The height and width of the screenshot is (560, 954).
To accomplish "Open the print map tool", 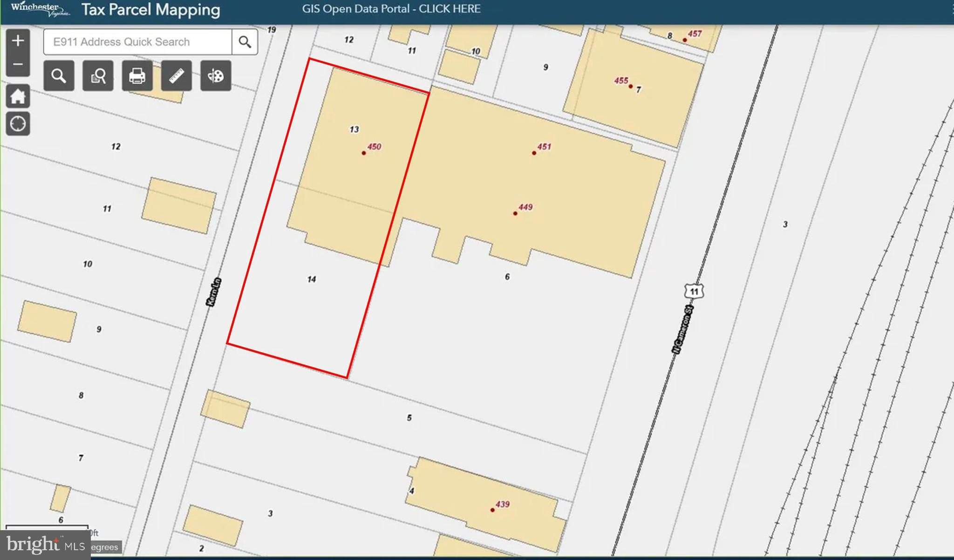I will point(137,76).
